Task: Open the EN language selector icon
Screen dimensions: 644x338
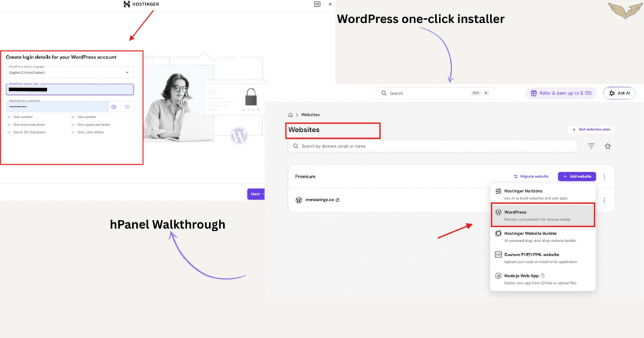Action: [x=317, y=4]
